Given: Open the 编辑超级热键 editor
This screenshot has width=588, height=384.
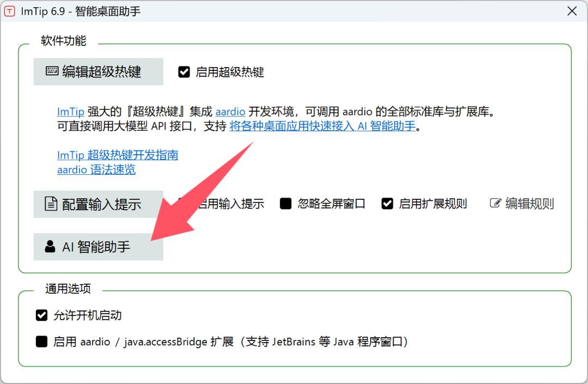Looking at the screenshot, I should [x=98, y=71].
